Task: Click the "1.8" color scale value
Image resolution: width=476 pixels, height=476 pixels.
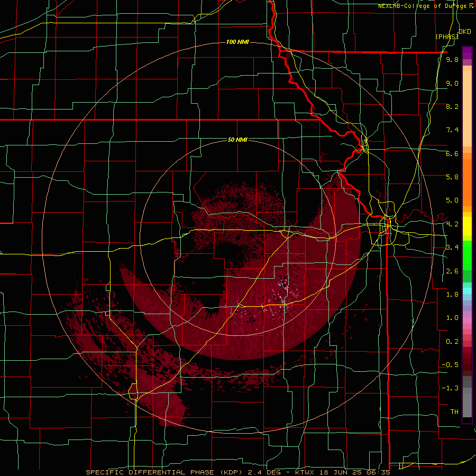Action: click(x=452, y=294)
